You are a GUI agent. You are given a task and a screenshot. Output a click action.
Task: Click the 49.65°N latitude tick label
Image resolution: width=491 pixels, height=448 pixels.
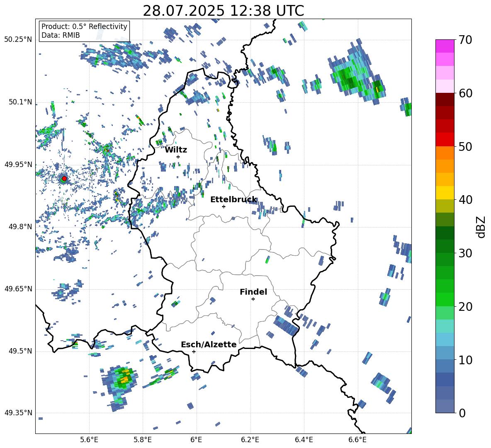18,289
